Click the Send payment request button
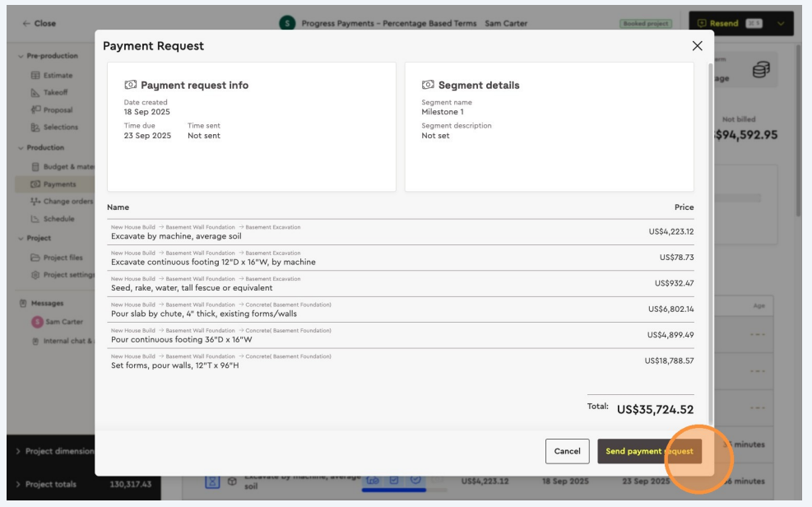Viewport: 812px width, 507px height. tap(649, 451)
